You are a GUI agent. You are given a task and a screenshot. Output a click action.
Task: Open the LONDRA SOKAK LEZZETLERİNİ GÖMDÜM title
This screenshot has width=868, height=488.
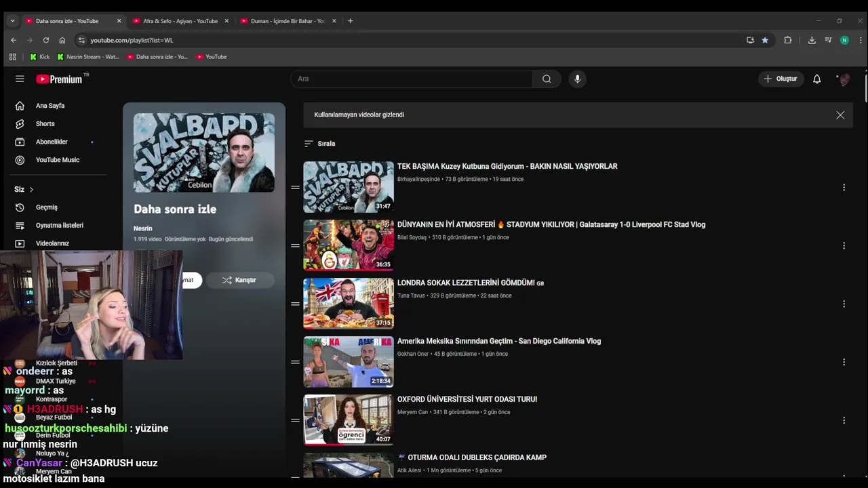(x=471, y=283)
